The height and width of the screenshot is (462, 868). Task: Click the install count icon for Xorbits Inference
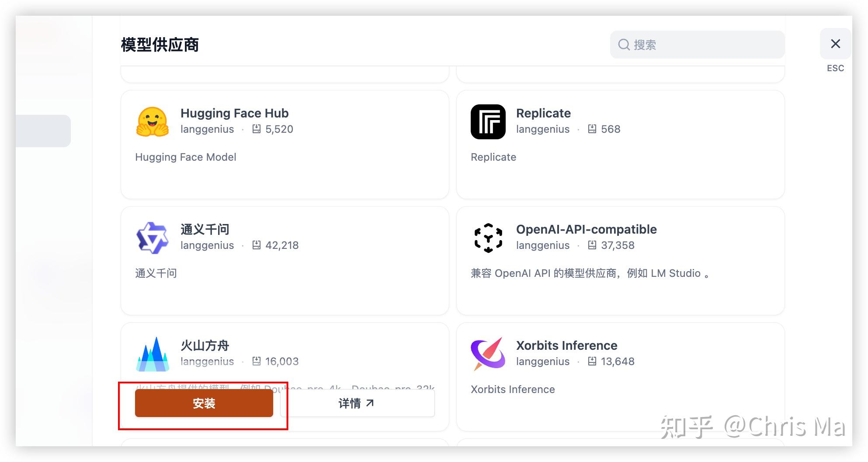tap(592, 362)
